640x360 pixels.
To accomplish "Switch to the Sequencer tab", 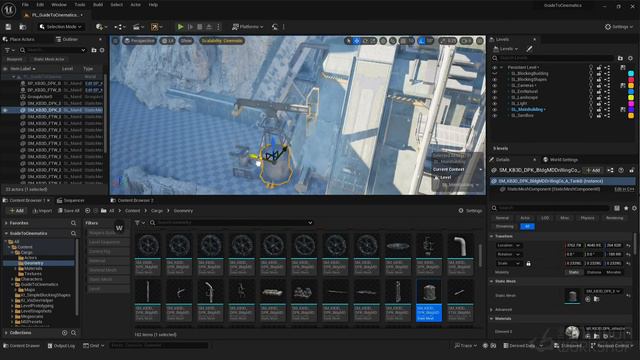I will [x=71, y=200].
